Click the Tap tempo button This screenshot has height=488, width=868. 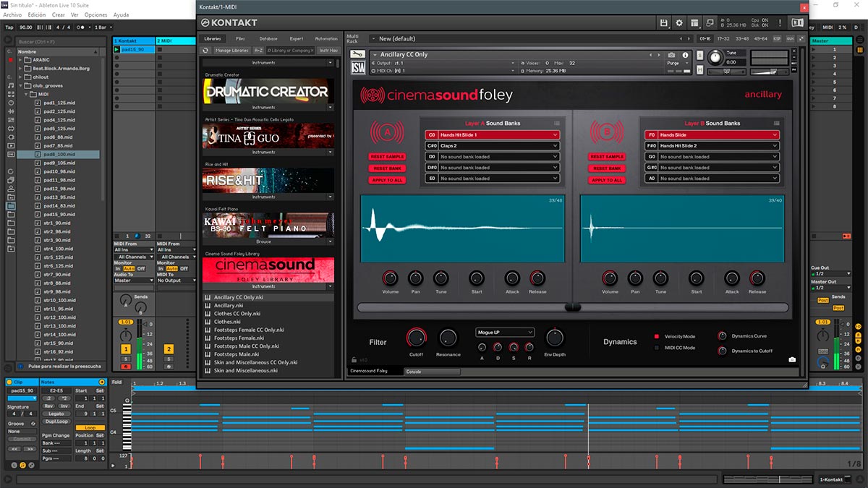coord(9,27)
